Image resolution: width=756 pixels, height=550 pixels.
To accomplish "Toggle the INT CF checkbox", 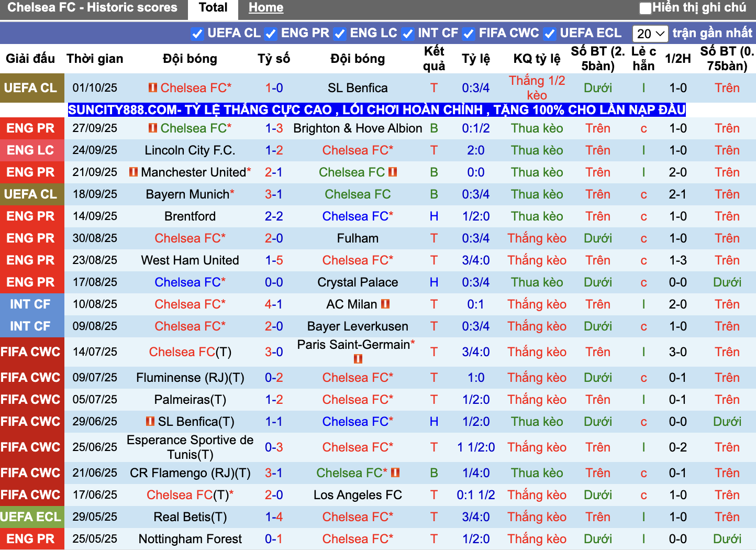I will [x=408, y=34].
